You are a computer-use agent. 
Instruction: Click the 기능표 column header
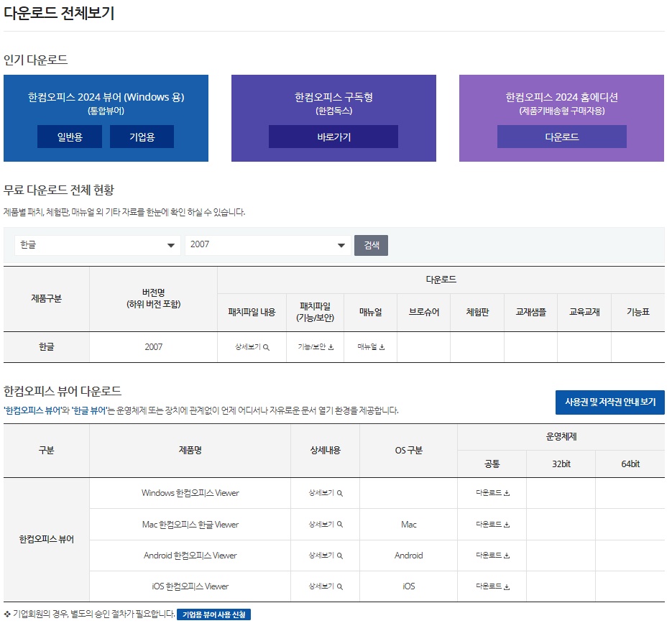[638, 313]
